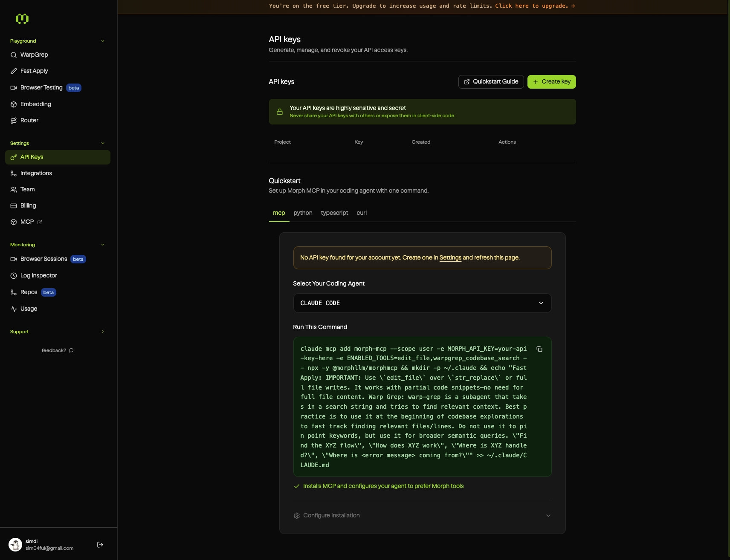Image resolution: width=730 pixels, height=560 pixels.
Task: Click the MCP cube icon
Action: click(x=14, y=222)
